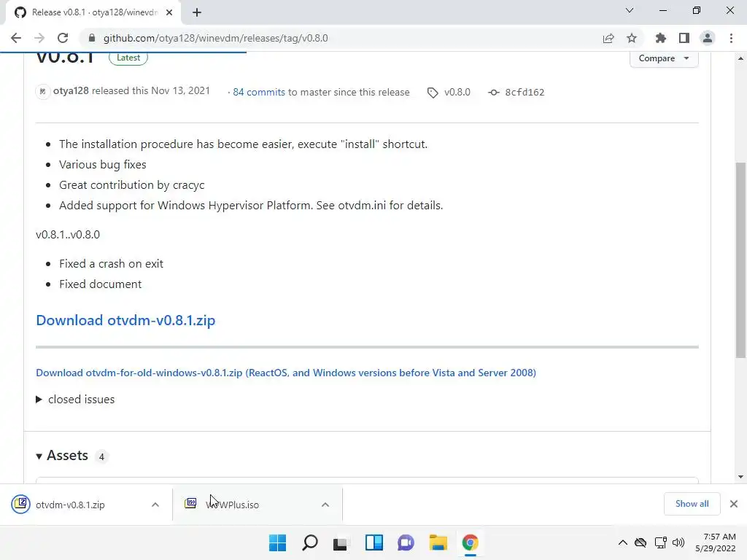Viewport: 747px width, 560px height.
Task: Click the text 'Fixed a crash on exit'
Action: click(111, 264)
